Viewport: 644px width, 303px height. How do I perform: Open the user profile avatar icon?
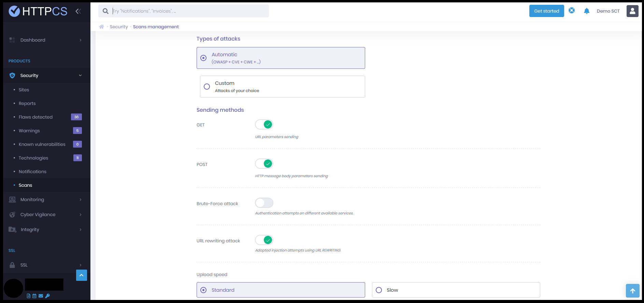pos(632,11)
